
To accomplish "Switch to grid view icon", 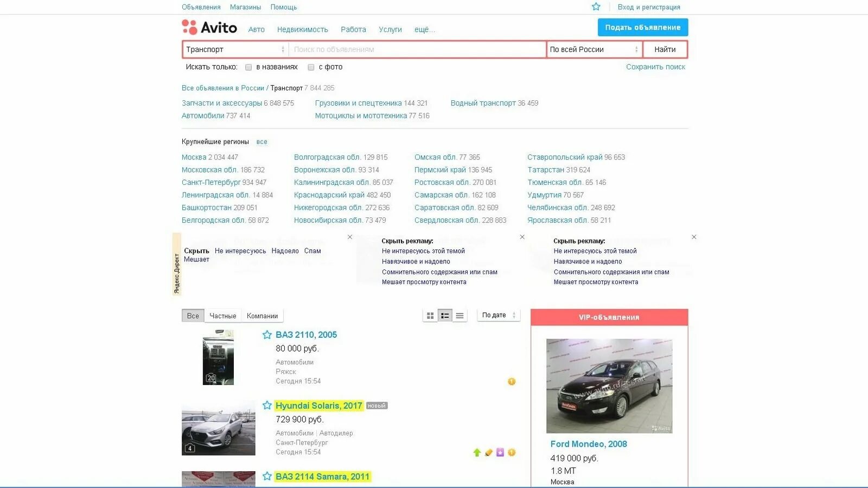I will point(430,316).
